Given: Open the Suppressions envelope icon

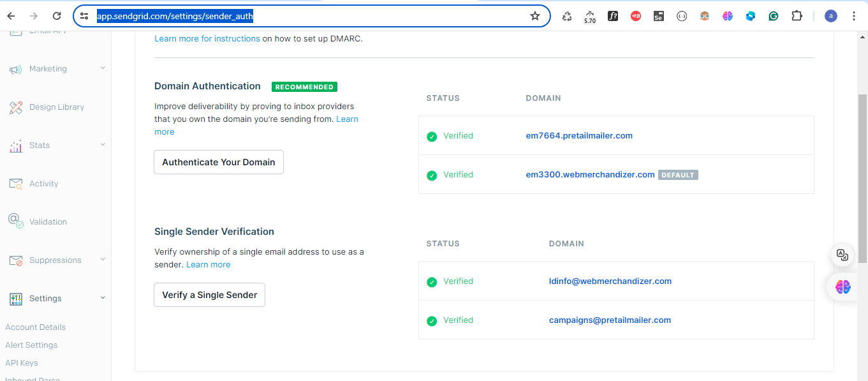Looking at the screenshot, I should click(15, 260).
